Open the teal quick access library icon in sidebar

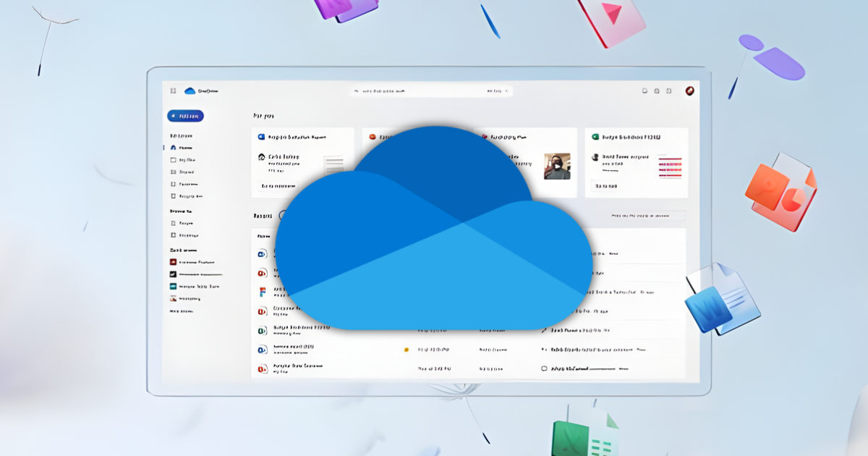coord(173,287)
